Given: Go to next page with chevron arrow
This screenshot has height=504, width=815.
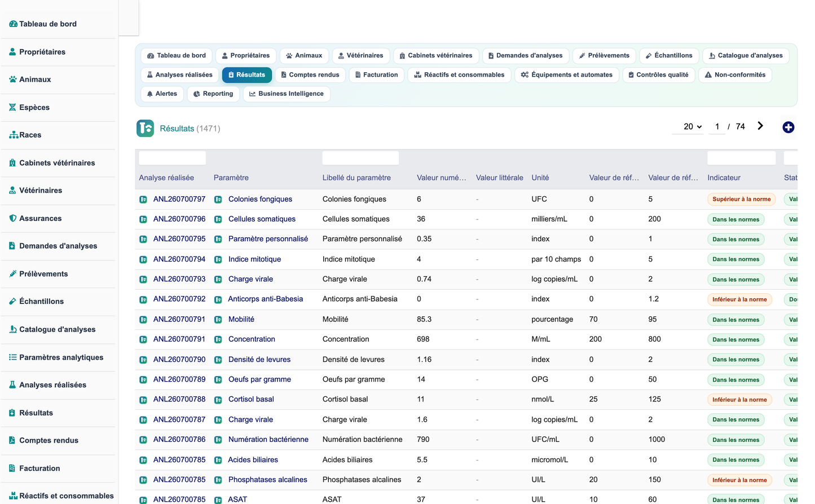Looking at the screenshot, I should tap(760, 126).
